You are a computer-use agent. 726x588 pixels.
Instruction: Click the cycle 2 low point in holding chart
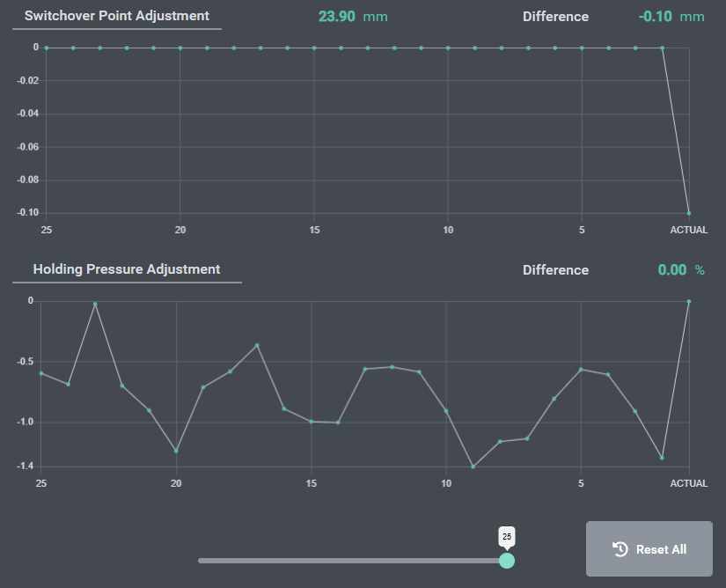coord(662,458)
